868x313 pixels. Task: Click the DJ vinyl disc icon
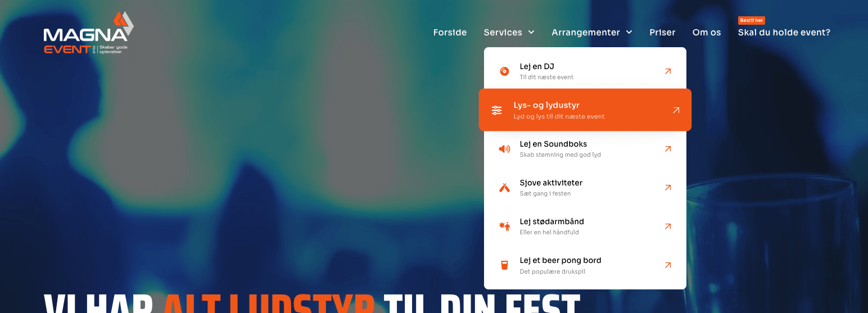coord(504,71)
